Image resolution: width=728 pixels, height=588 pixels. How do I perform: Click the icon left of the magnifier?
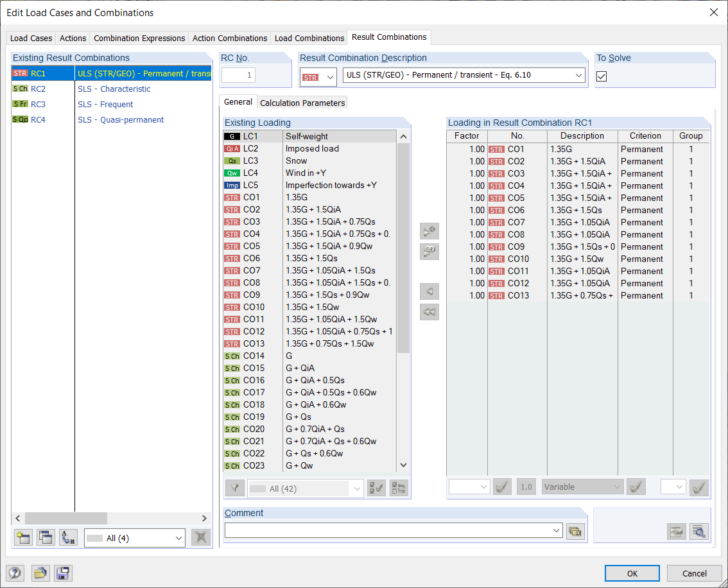[x=677, y=532]
